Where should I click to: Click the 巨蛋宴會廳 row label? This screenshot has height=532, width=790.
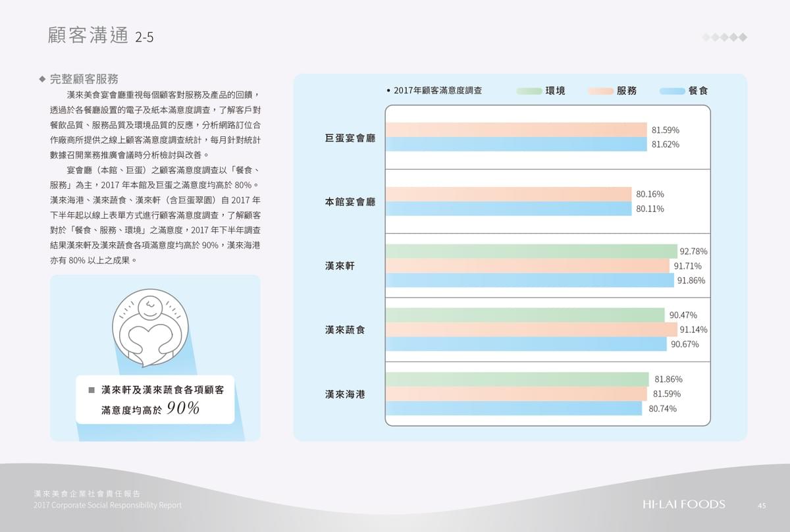(350, 138)
